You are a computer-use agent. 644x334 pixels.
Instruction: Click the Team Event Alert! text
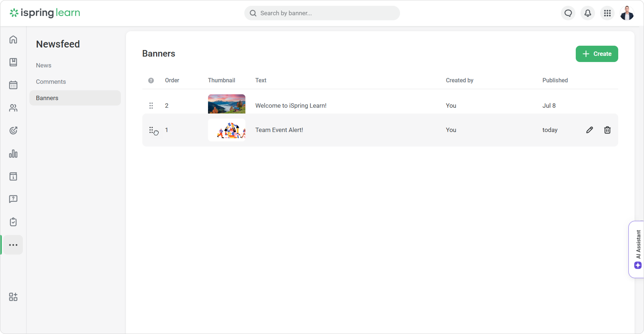coord(279,130)
